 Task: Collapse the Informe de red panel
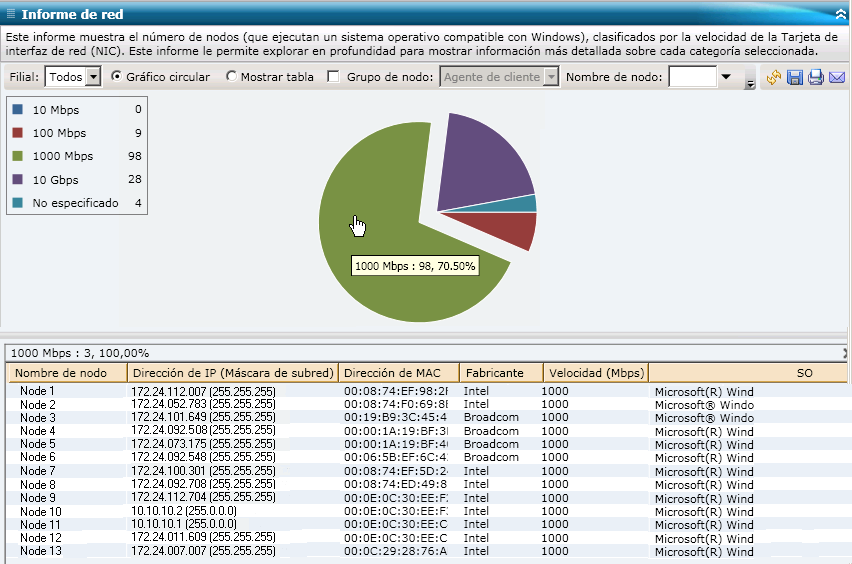coord(841,14)
